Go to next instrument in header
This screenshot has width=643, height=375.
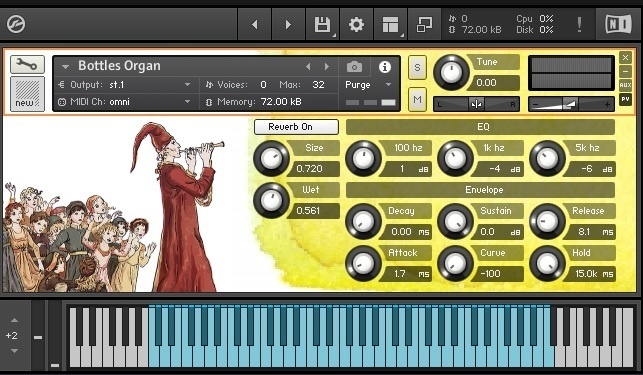click(x=288, y=25)
